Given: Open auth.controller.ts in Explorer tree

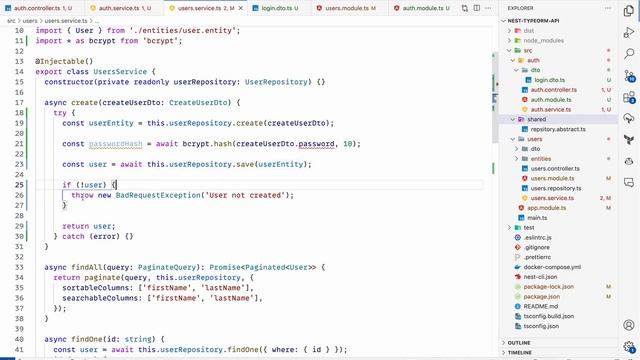Looking at the screenshot, I should pos(553,90).
